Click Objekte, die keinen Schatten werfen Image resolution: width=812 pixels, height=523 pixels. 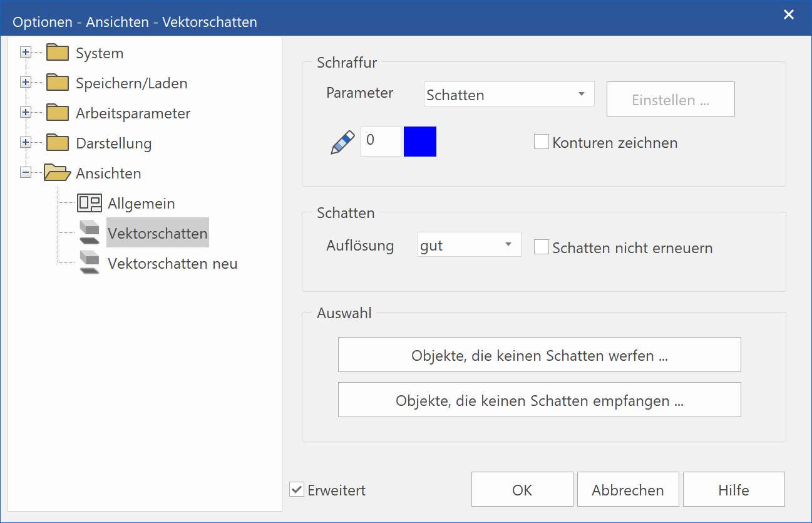540,355
